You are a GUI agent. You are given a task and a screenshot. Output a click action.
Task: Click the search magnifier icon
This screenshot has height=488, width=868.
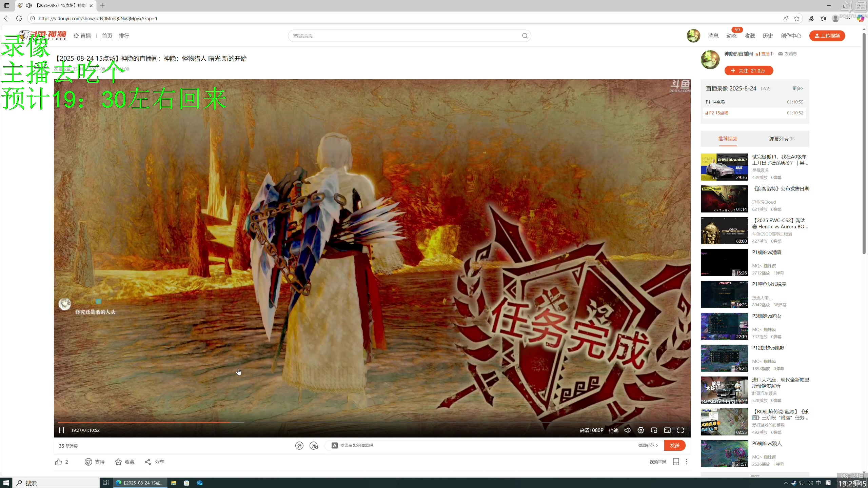[525, 36]
